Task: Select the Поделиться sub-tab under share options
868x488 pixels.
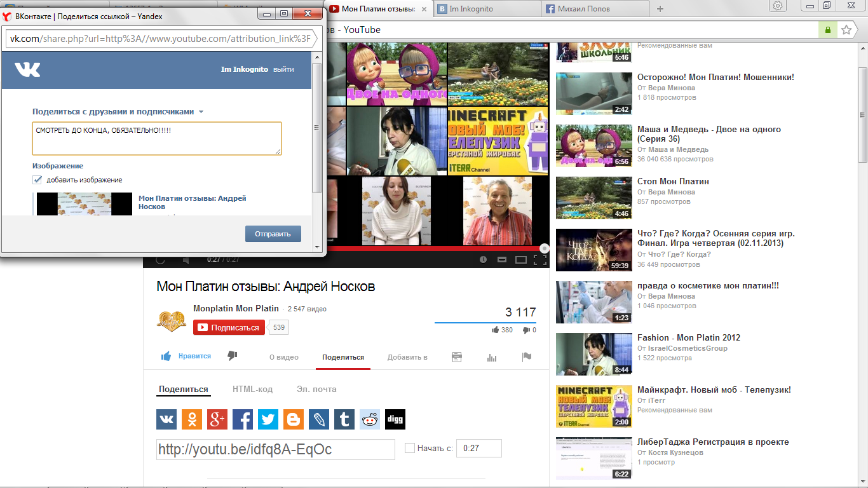Action: point(184,389)
